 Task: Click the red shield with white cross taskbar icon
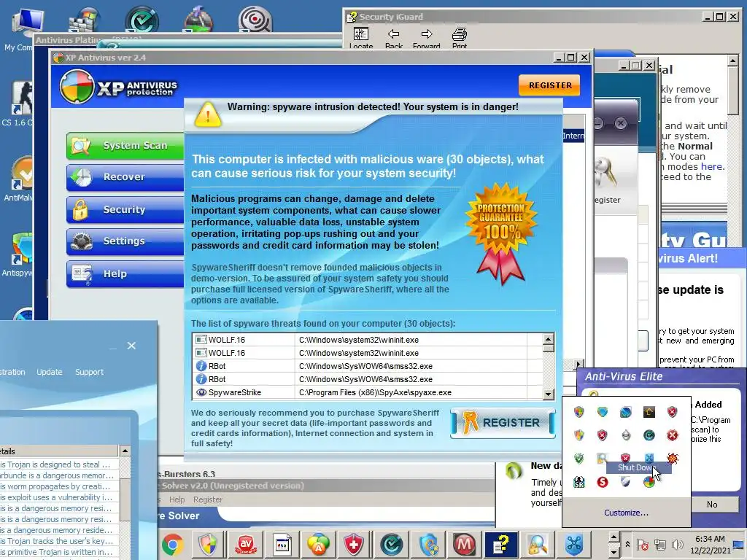353,544
